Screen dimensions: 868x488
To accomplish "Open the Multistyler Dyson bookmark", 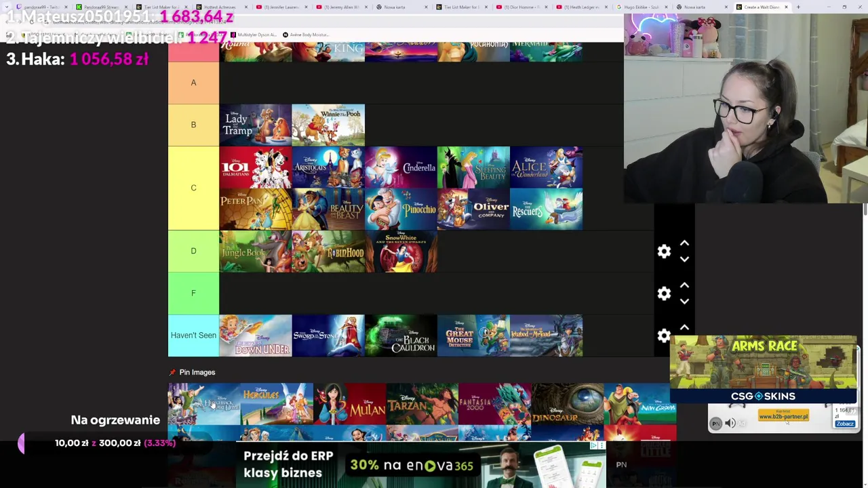I will coord(254,35).
